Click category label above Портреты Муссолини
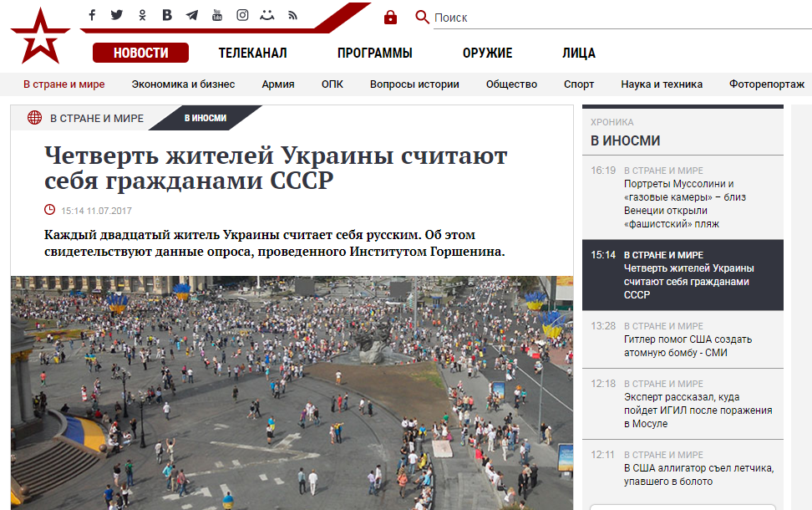Viewport: 812px width, 510px height. [663, 171]
